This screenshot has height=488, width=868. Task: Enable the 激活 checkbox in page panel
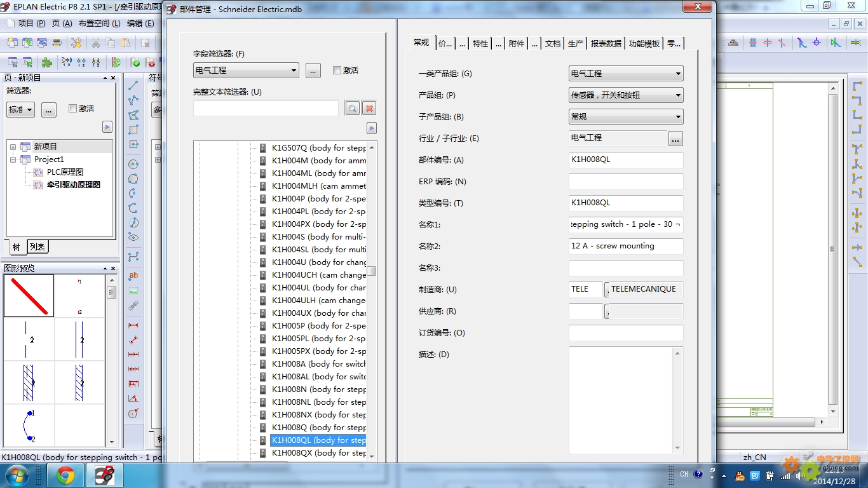(72, 108)
